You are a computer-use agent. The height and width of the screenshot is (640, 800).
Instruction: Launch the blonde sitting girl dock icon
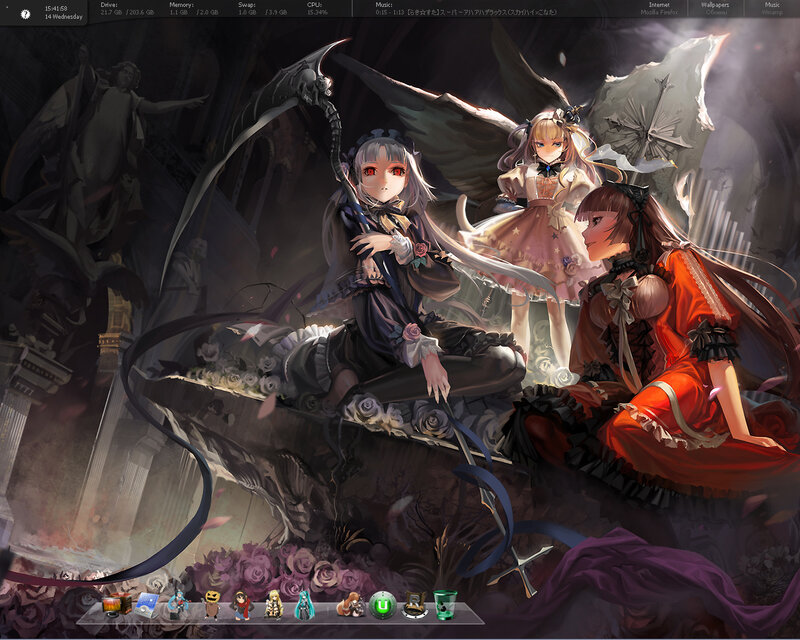pos(274,605)
